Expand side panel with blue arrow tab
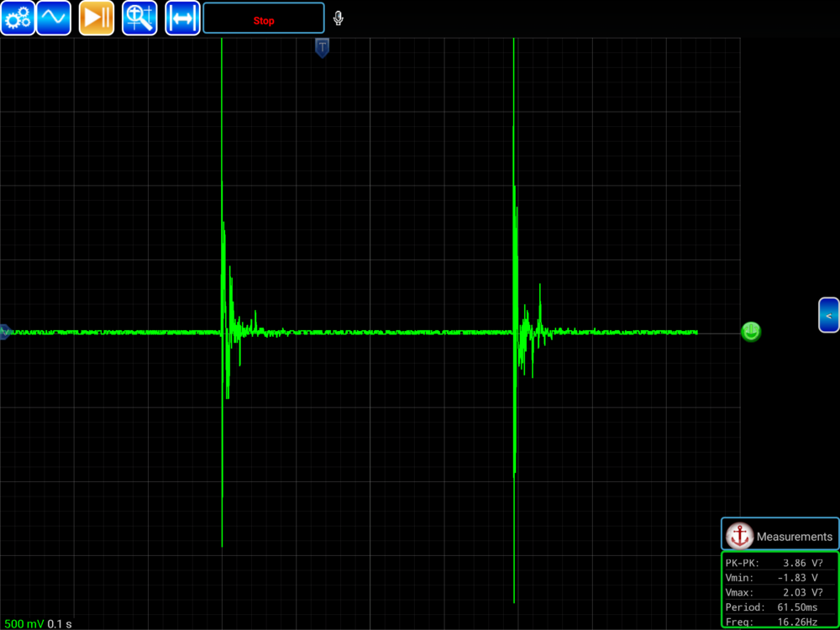The image size is (840, 630). (829, 315)
